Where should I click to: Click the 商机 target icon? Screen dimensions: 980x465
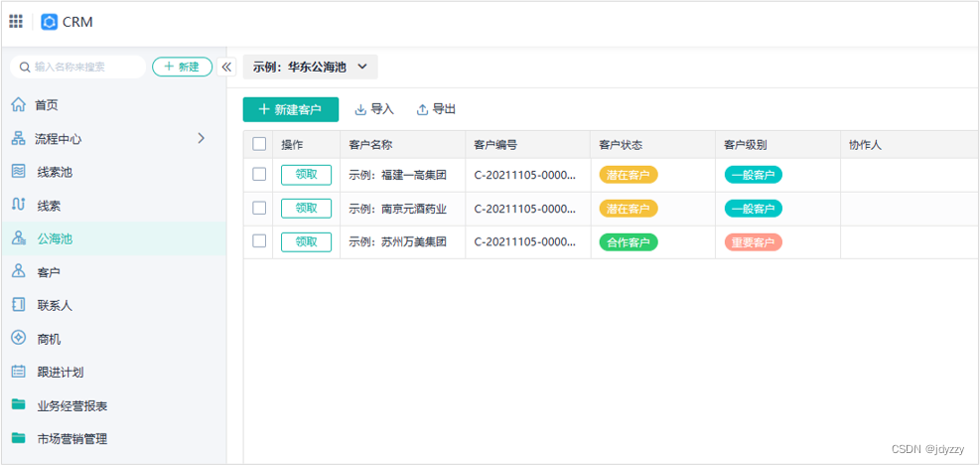click(19, 339)
